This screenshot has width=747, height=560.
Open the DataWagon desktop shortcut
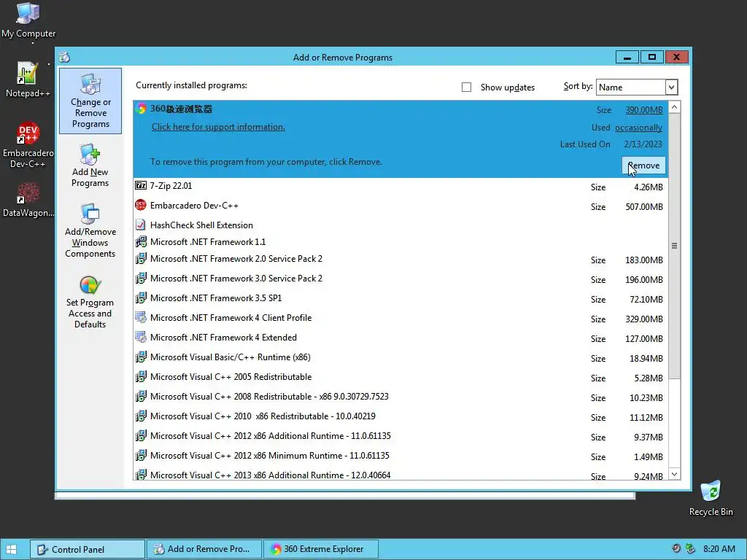pos(28,200)
